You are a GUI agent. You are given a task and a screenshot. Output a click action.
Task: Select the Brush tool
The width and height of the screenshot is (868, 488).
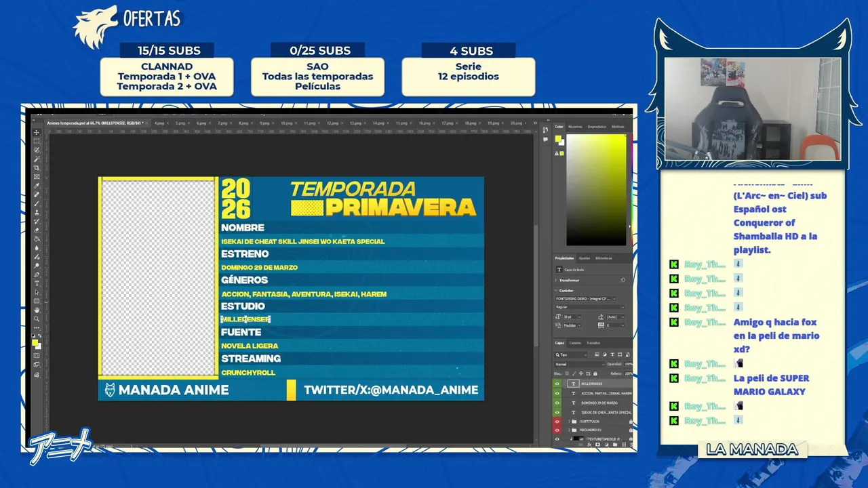[37, 203]
